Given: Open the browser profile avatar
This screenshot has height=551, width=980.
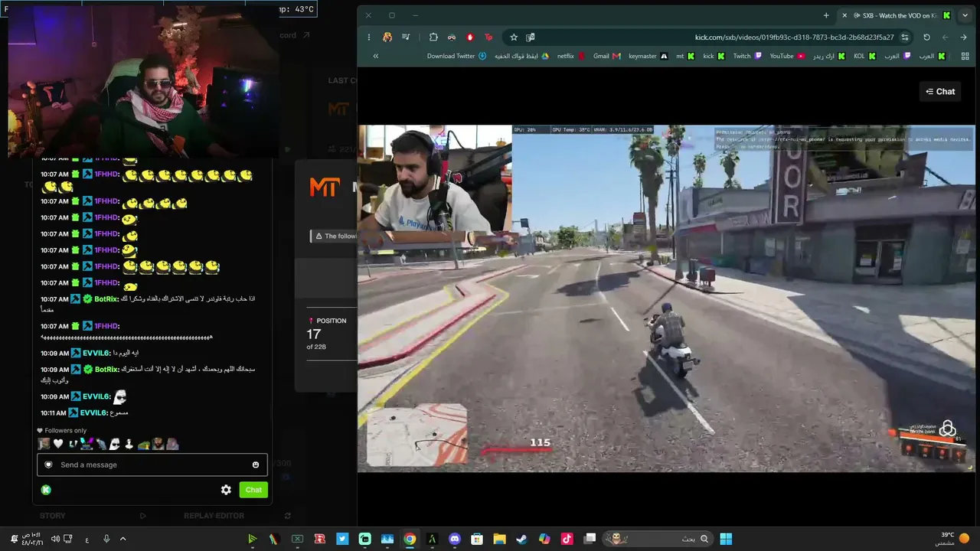Looking at the screenshot, I should tap(387, 37).
